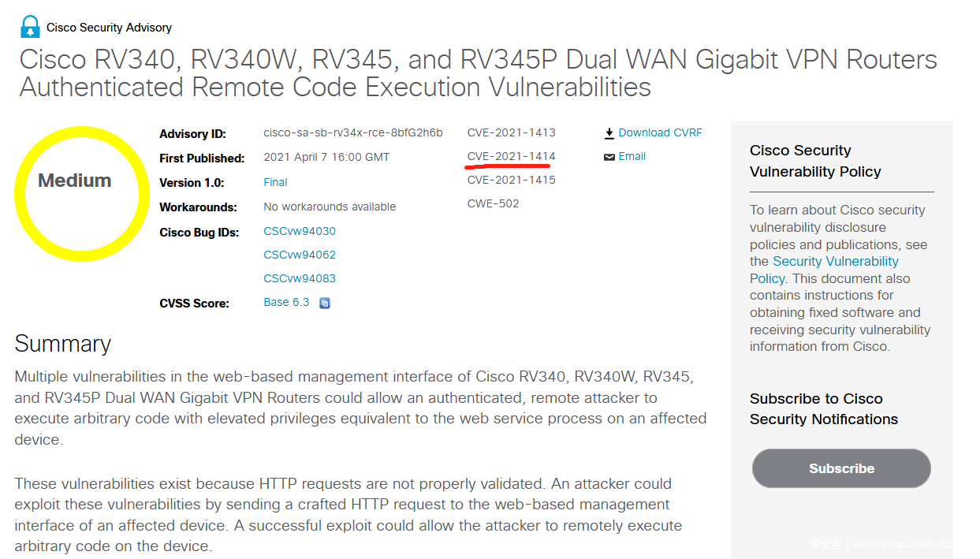Open the Final version status link
Screen dimensions: 980x559
(275, 182)
